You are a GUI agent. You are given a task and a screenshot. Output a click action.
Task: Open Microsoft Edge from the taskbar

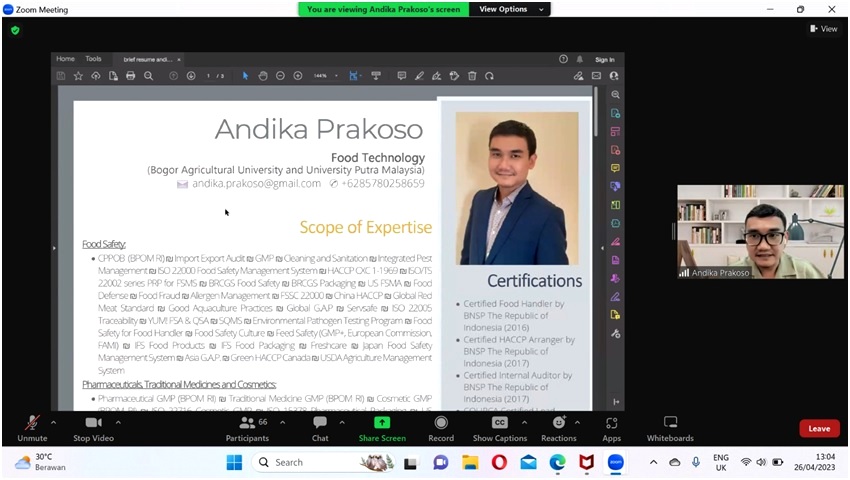coord(557,463)
